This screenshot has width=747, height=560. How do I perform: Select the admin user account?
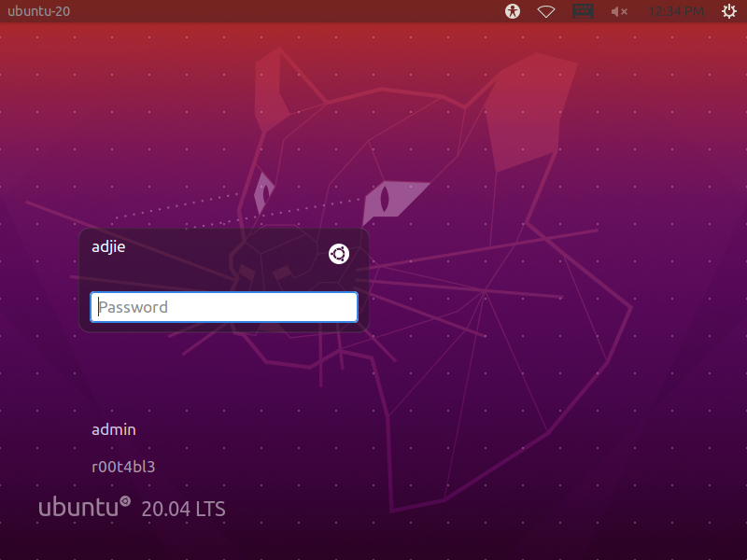pyautogui.click(x=113, y=429)
